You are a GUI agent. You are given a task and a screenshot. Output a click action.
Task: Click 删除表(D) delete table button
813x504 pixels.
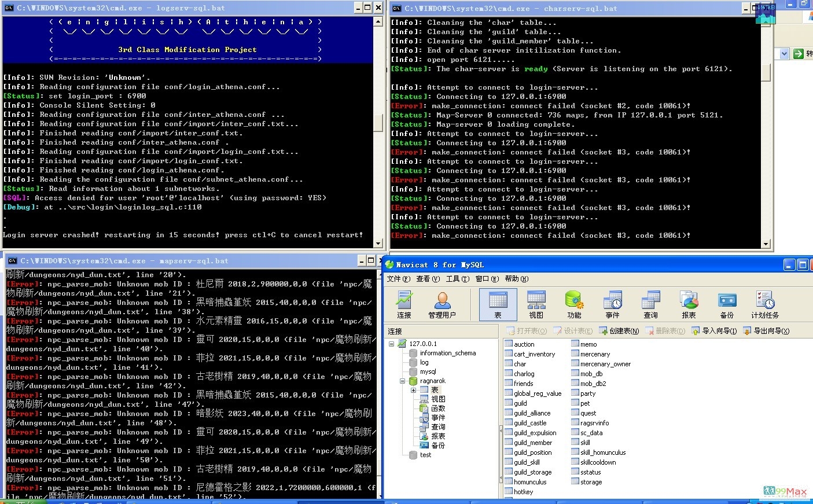pyautogui.click(x=665, y=331)
